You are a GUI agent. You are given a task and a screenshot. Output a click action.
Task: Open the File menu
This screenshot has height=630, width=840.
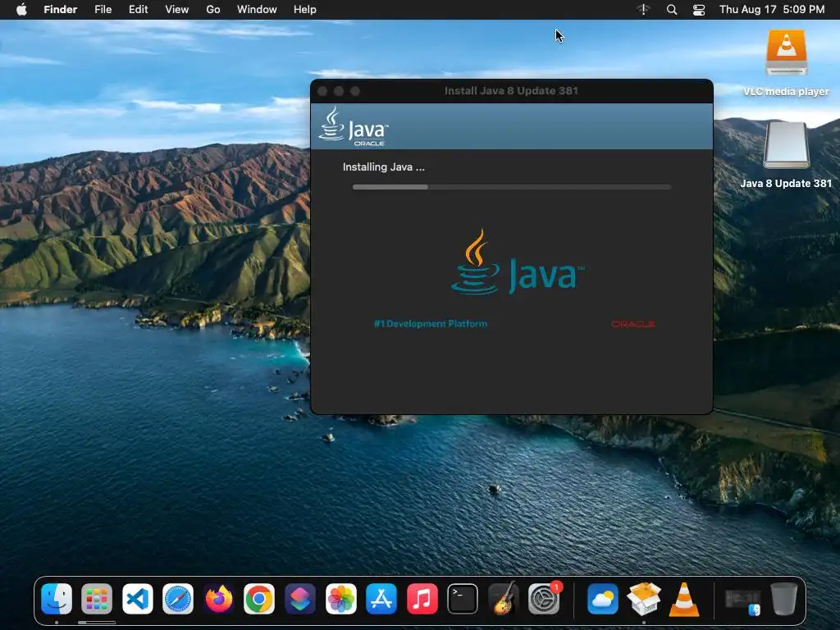103,10
